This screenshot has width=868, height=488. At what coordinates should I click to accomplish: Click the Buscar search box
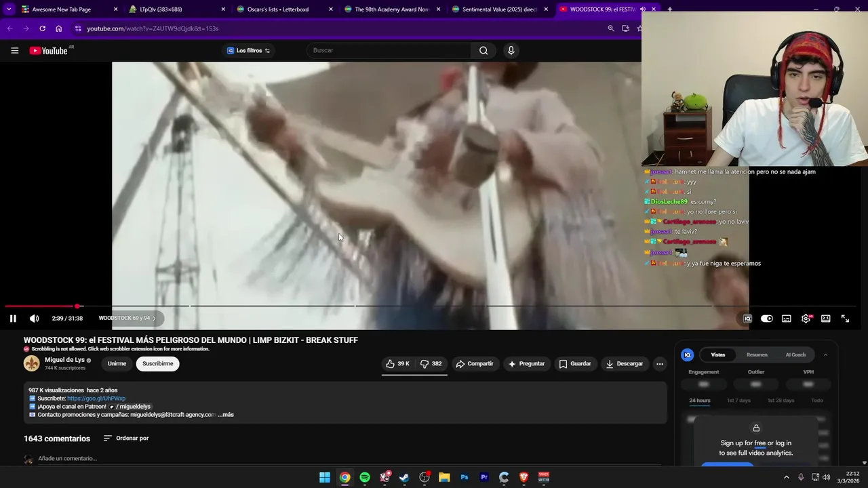pos(389,50)
